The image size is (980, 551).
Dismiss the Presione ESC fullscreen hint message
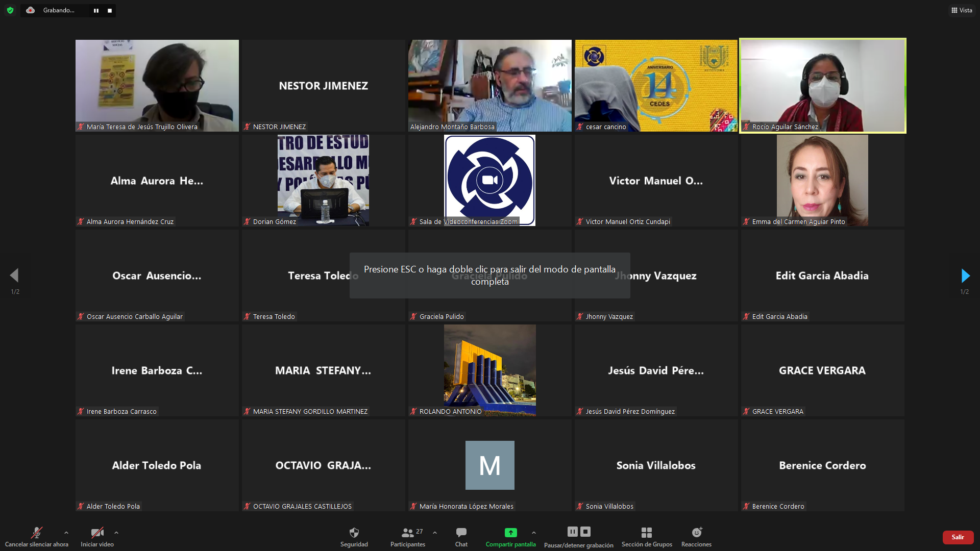(x=490, y=275)
